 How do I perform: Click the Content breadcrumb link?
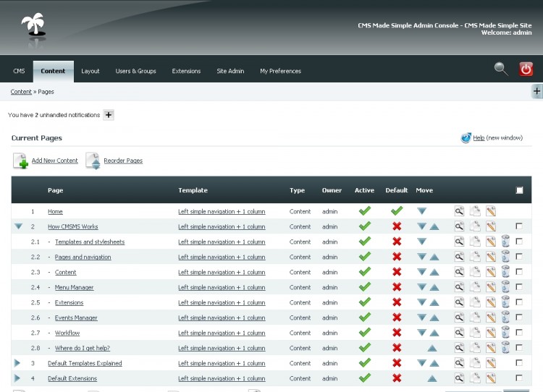pyautogui.click(x=21, y=92)
